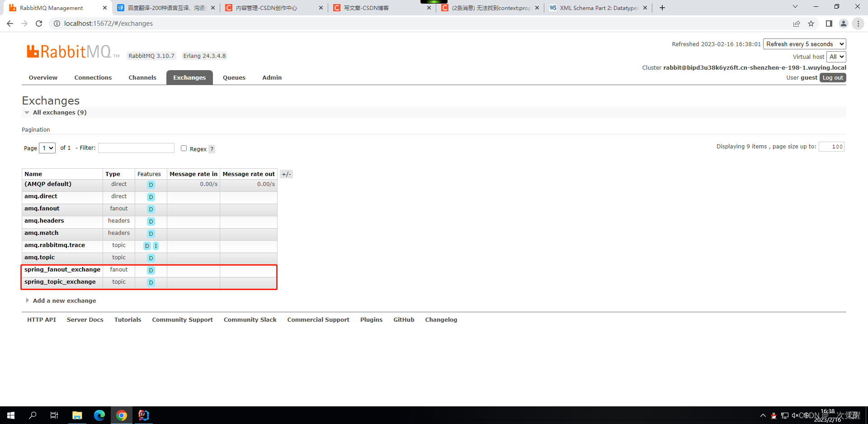Viewport: 868px width, 424px height.
Task: Open IntelliJ IDEA from taskbar
Action: tap(144, 415)
